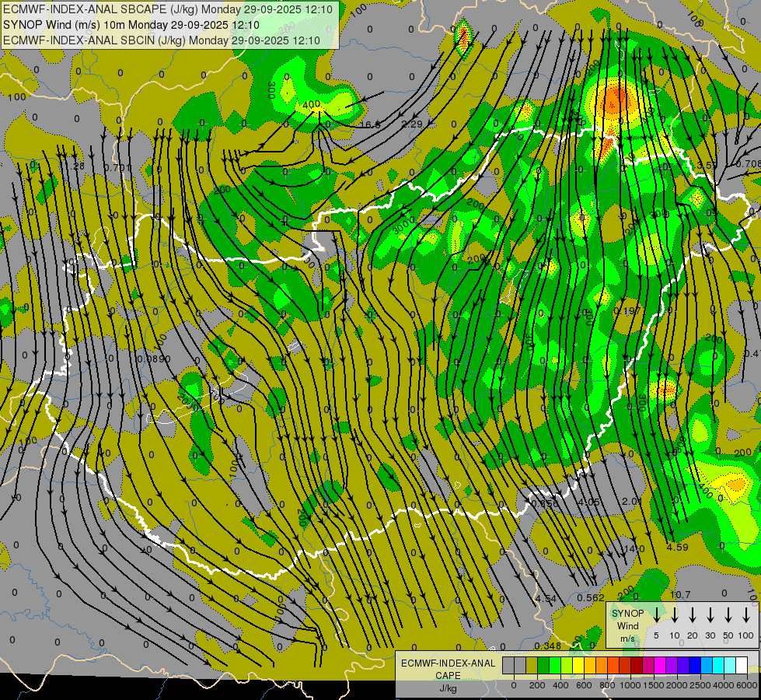Click the SYNOP Wind m/s legend title
Screen dimensions: 761x700
(627, 625)
